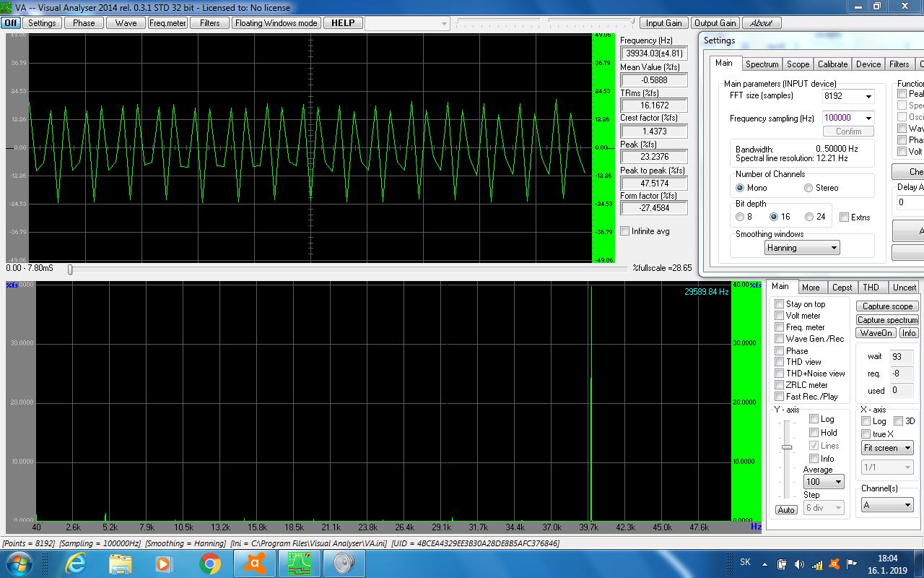Open the Cepst tab
Screen dimensions: 924x578
point(842,288)
